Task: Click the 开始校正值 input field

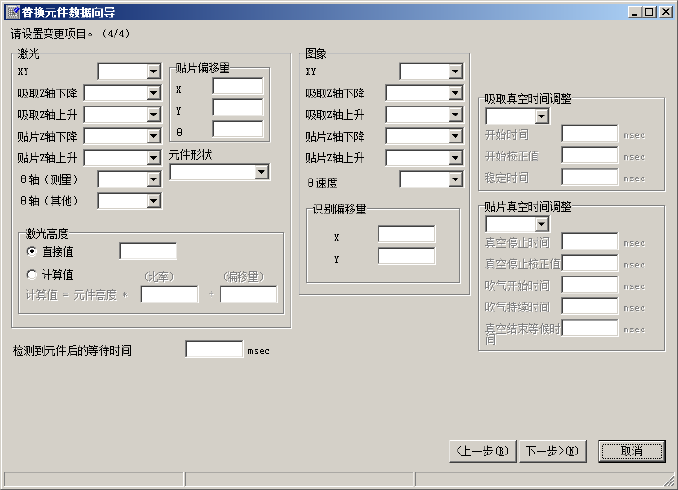Action: [590, 155]
